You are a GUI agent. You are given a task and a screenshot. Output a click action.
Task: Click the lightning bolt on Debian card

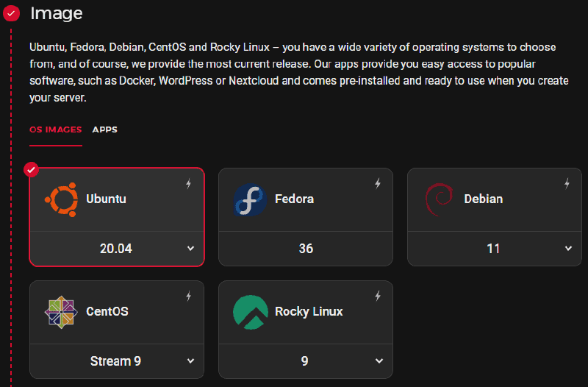click(567, 184)
